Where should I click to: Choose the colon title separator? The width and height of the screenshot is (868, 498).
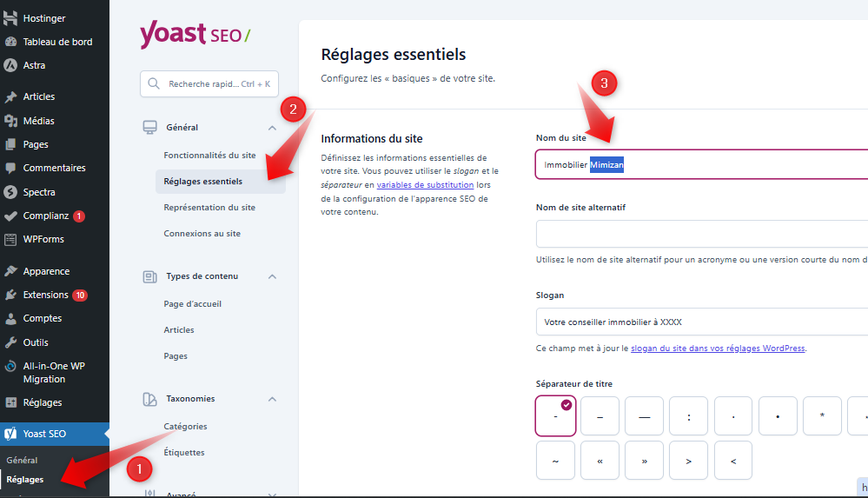(x=689, y=416)
